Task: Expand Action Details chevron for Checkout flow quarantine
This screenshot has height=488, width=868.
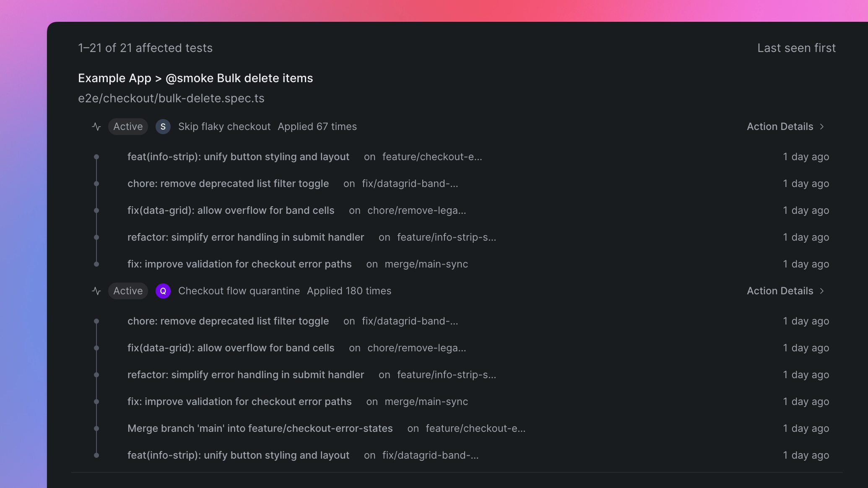Action: pyautogui.click(x=822, y=291)
